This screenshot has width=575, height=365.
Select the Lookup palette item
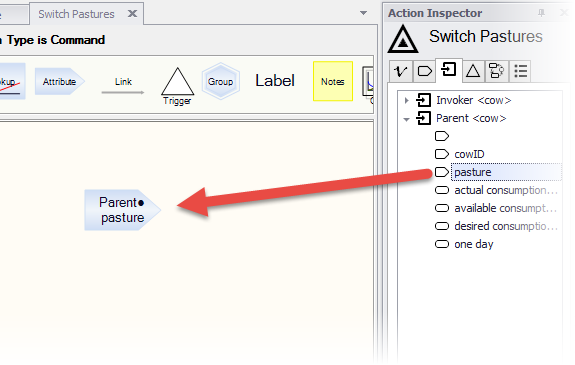[x=12, y=81]
